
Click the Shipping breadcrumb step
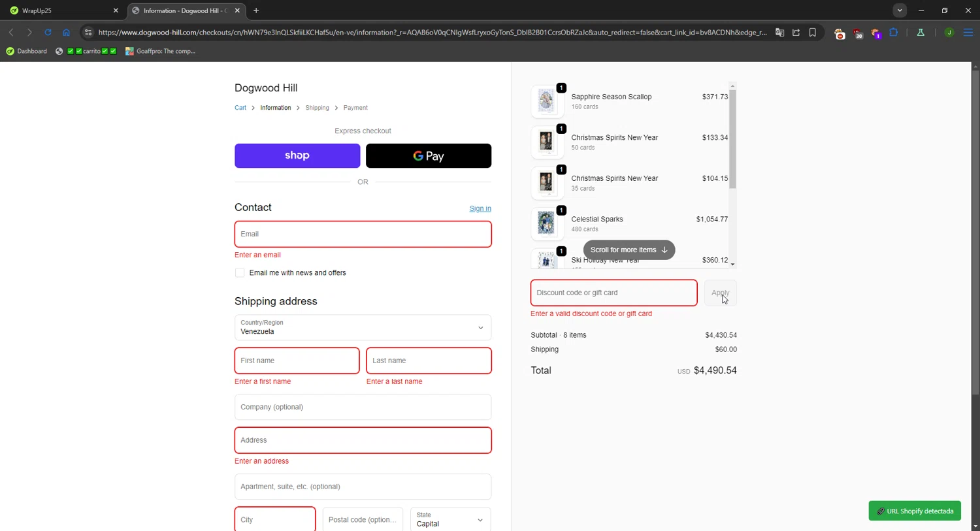[x=317, y=108]
